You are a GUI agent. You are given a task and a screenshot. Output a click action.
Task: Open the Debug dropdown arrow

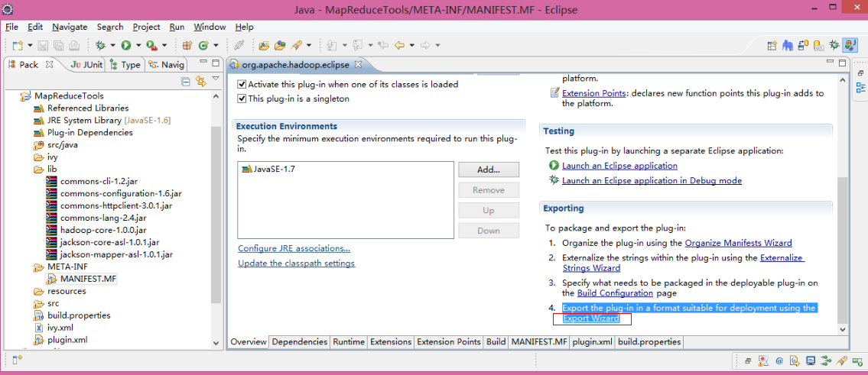tap(112, 45)
